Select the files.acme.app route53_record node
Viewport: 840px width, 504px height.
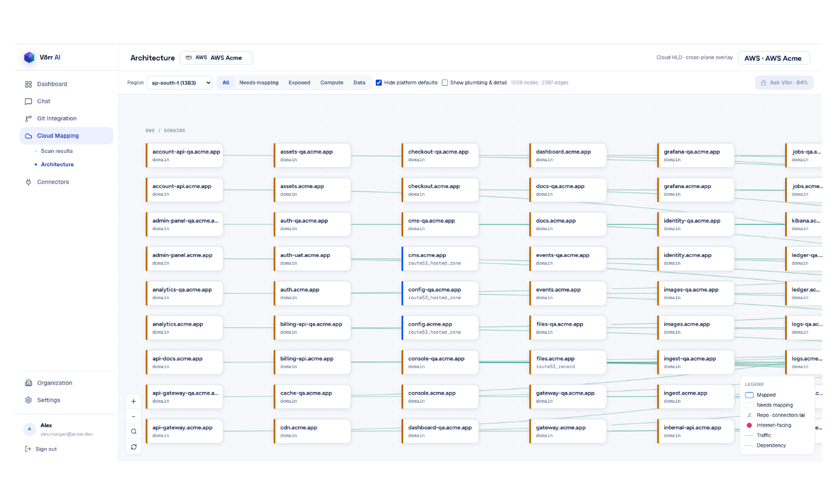(568, 362)
